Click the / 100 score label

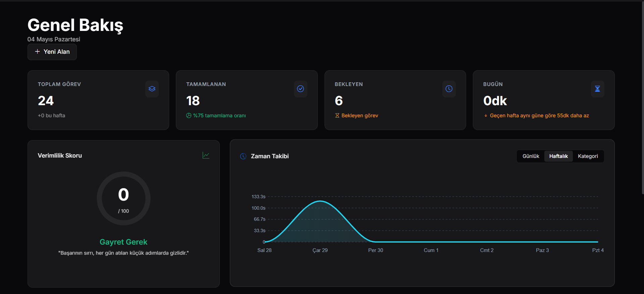pos(123,211)
